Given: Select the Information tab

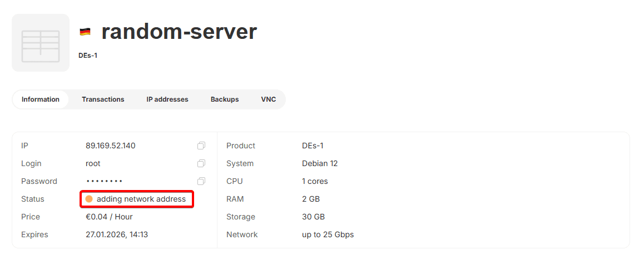Looking at the screenshot, I should pyautogui.click(x=41, y=99).
